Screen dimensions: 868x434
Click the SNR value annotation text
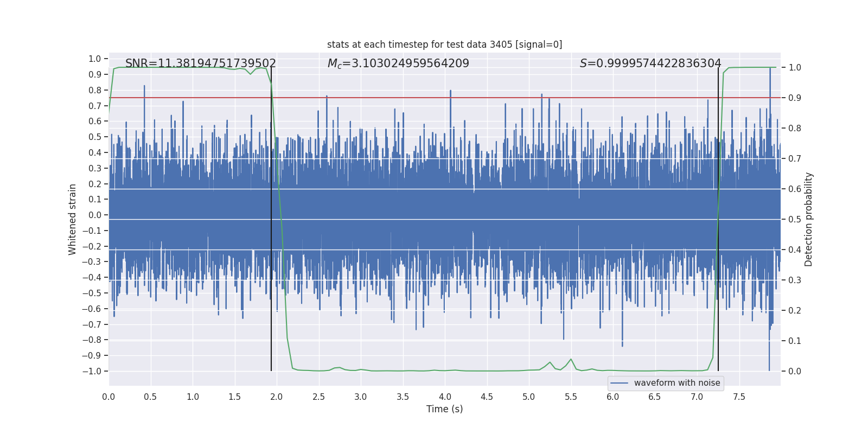click(x=200, y=63)
